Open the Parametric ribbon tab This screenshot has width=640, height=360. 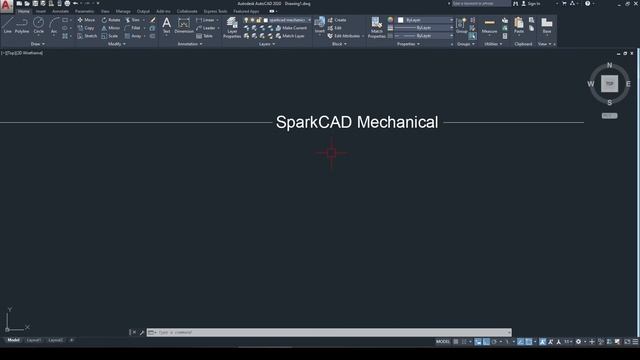point(84,11)
